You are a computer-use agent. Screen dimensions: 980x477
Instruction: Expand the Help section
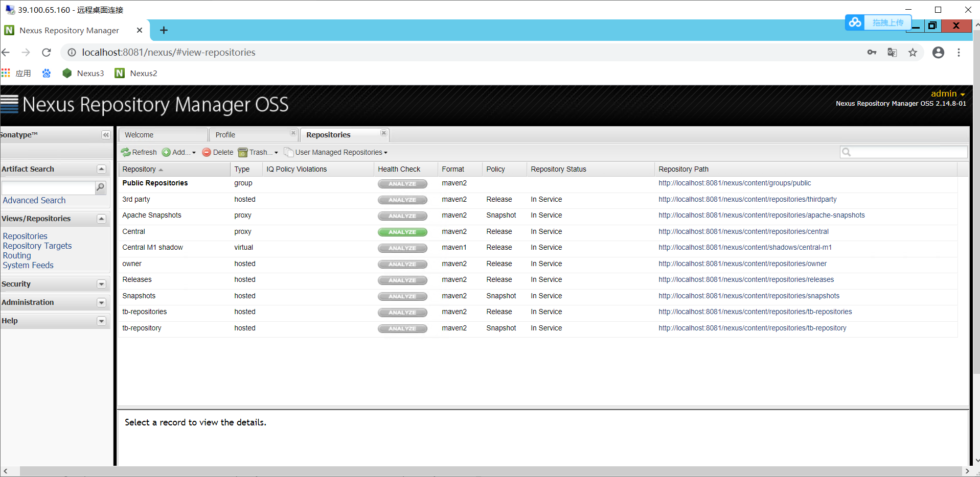(101, 321)
